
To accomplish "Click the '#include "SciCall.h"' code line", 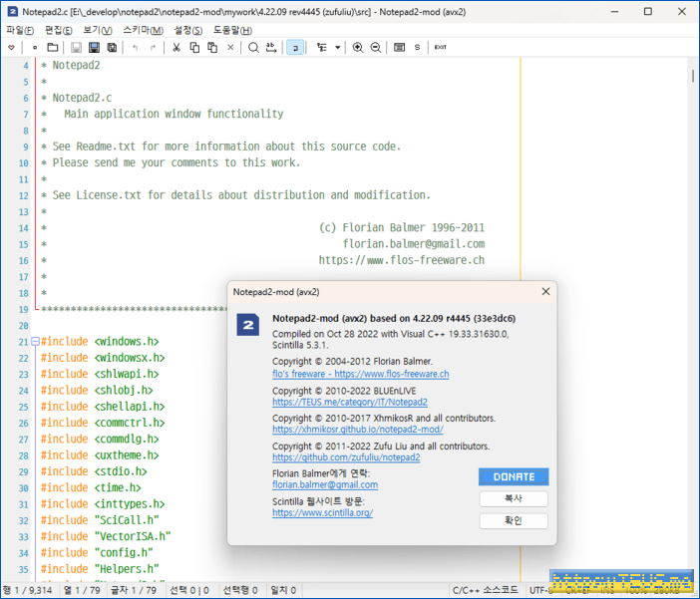I will (100, 520).
